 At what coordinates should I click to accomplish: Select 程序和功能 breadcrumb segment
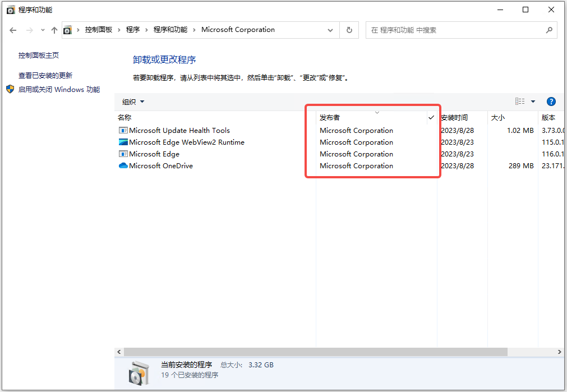170,30
